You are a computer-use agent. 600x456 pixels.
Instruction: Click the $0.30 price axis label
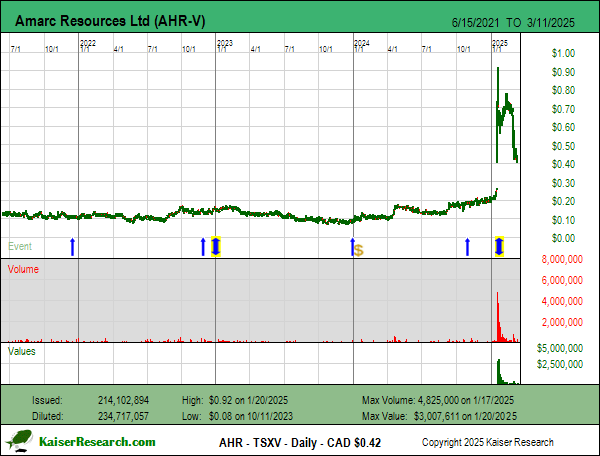(563, 183)
